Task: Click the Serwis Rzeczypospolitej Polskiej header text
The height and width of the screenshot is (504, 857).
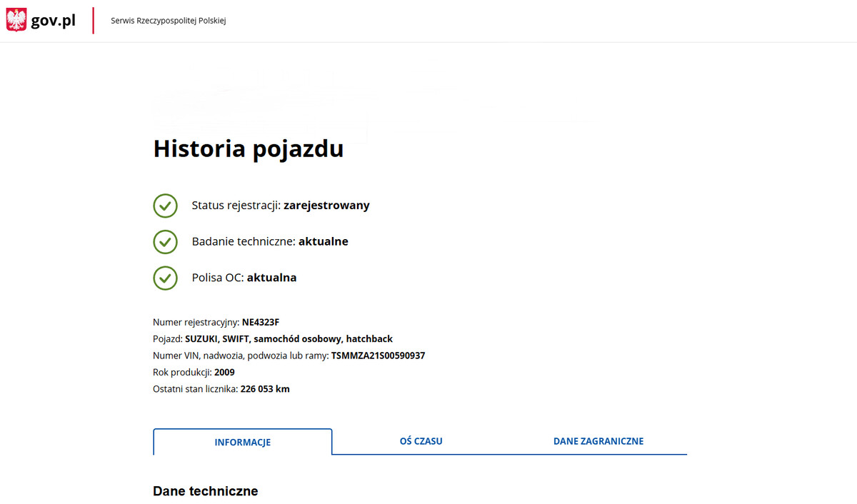Action: (168, 21)
